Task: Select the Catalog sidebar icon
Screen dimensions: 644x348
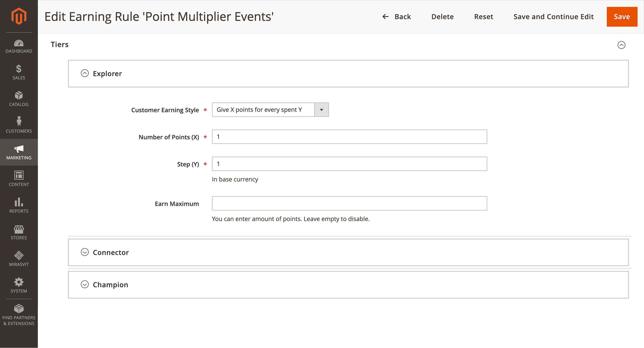Action: point(19,99)
